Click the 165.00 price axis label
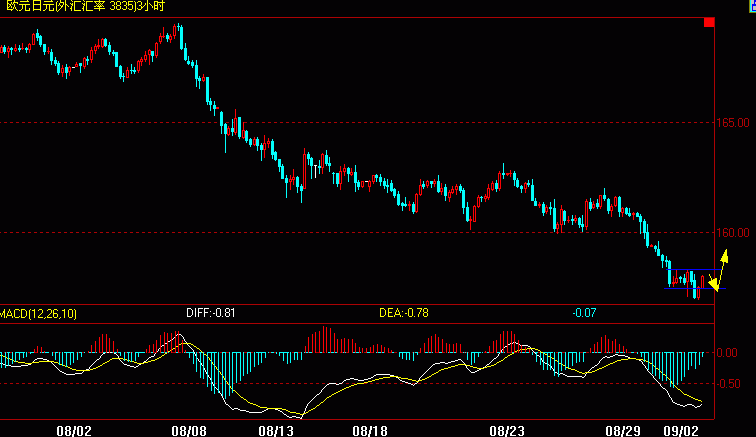The width and height of the screenshot is (756, 437). point(733,123)
